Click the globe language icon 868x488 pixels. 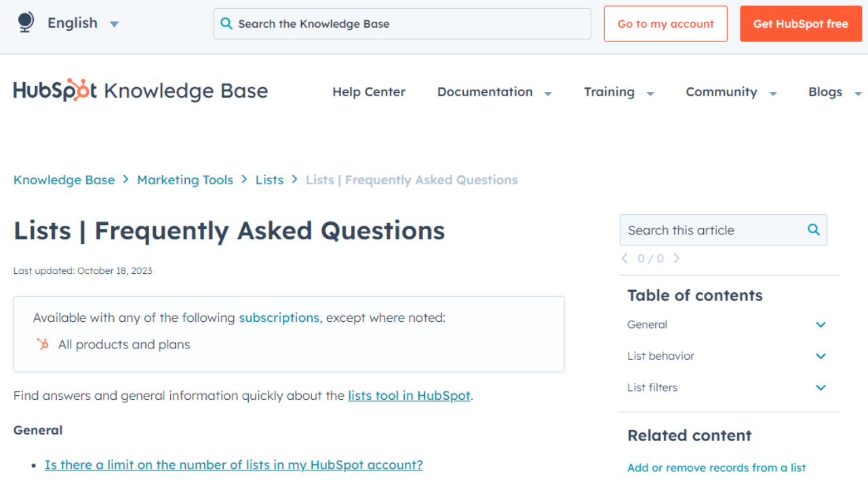tap(25, 21)
